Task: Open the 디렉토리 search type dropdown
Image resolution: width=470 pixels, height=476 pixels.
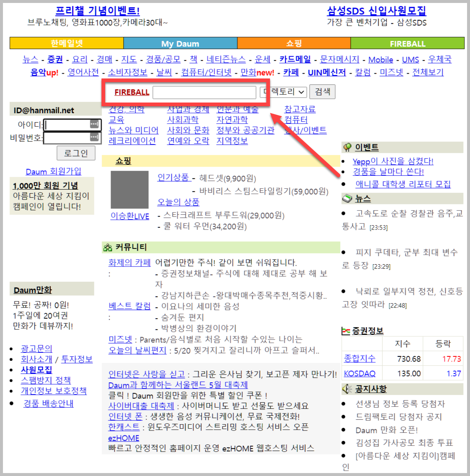Action: 284,92
